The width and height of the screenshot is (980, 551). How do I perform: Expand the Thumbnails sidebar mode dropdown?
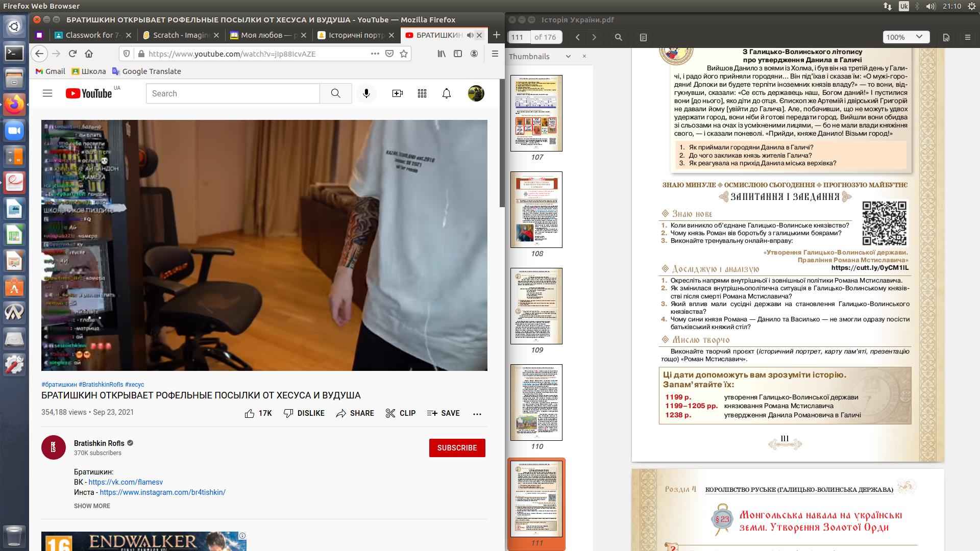(x=568, y=57)
